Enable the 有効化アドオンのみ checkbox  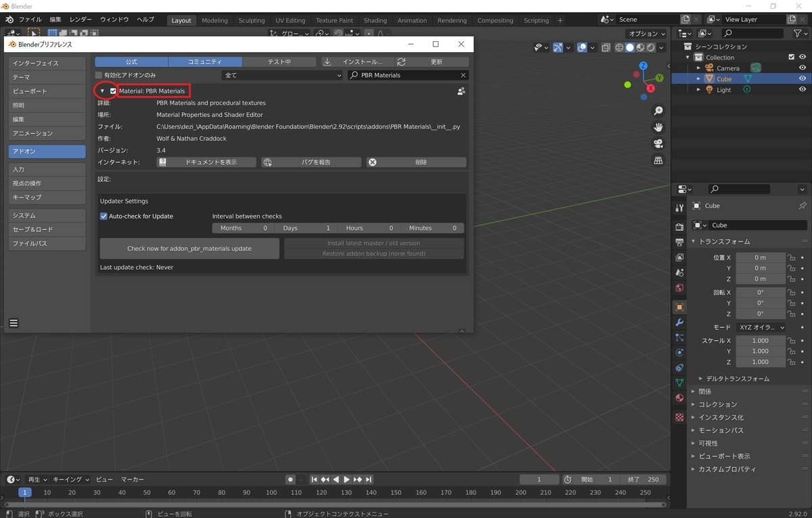pyautogui.click(x=99, y=75)
